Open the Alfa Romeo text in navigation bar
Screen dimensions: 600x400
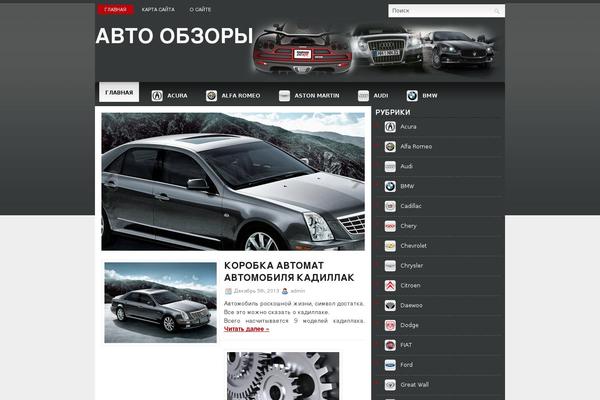[241, 96]
